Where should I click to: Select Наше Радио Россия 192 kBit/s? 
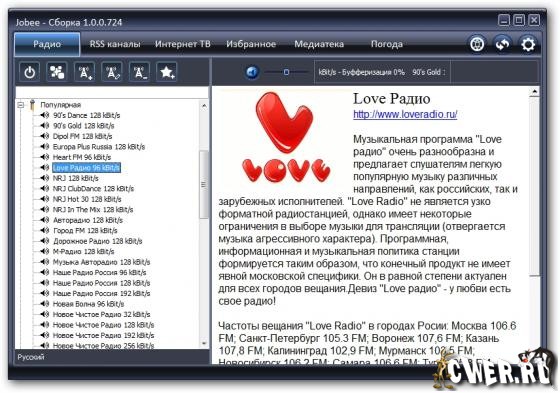point(101,293)
